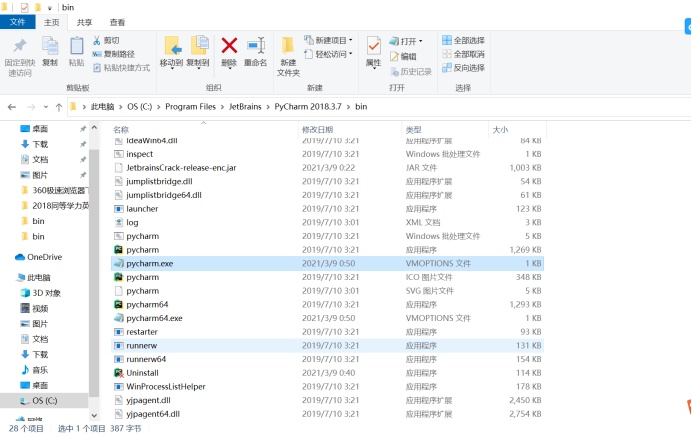Go forward with the Forward arrow
The width and height of the screenshot is (692, 437).
(x=31, y=107)
